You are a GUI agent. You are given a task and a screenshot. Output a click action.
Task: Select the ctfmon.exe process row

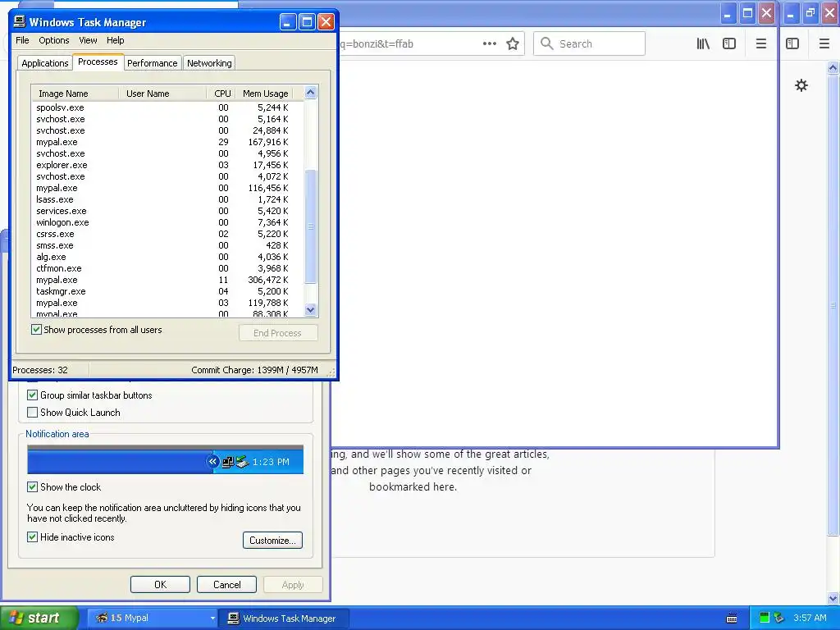point(167,268)
